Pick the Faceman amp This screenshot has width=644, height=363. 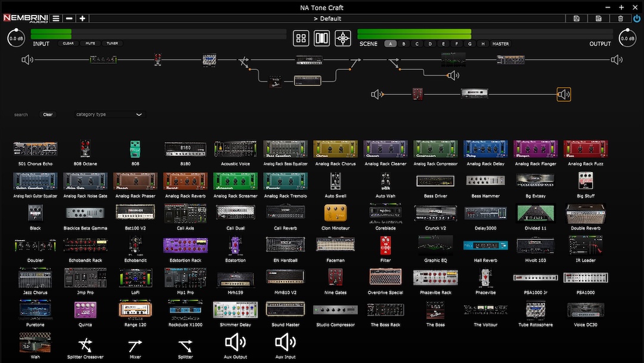[x=335, y=245]
